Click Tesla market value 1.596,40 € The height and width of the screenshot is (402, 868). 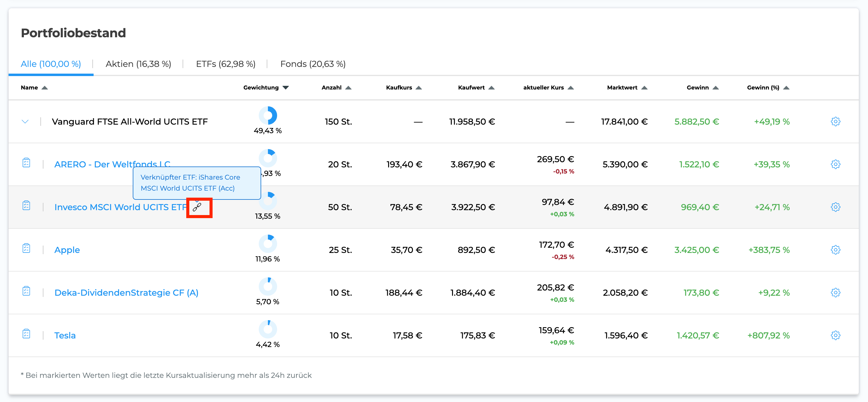click(x=626, y=335)
